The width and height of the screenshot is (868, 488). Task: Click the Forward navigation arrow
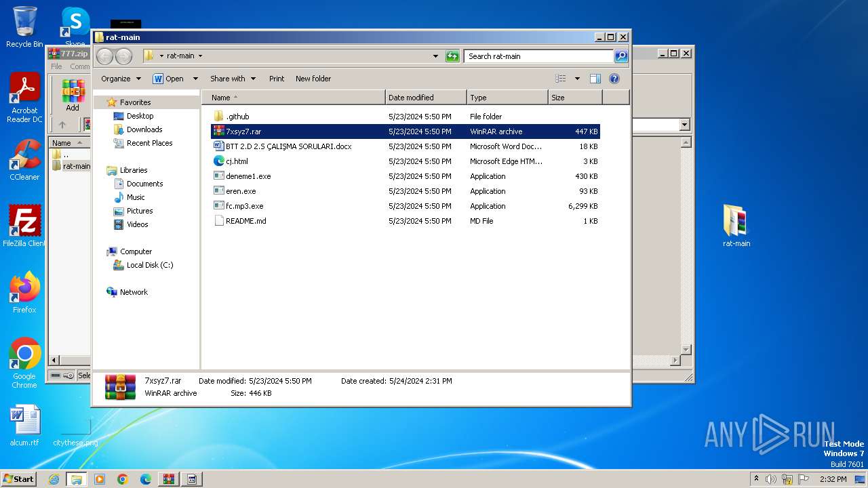coord(123,56)
